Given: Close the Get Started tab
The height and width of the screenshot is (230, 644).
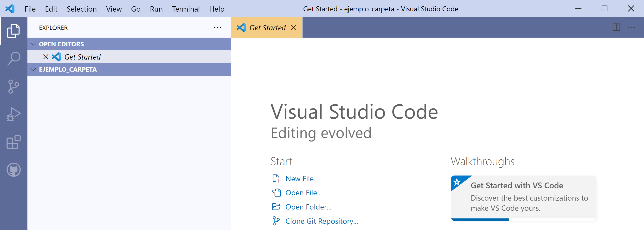Looking at the screenshot, I should coord(294,27).
